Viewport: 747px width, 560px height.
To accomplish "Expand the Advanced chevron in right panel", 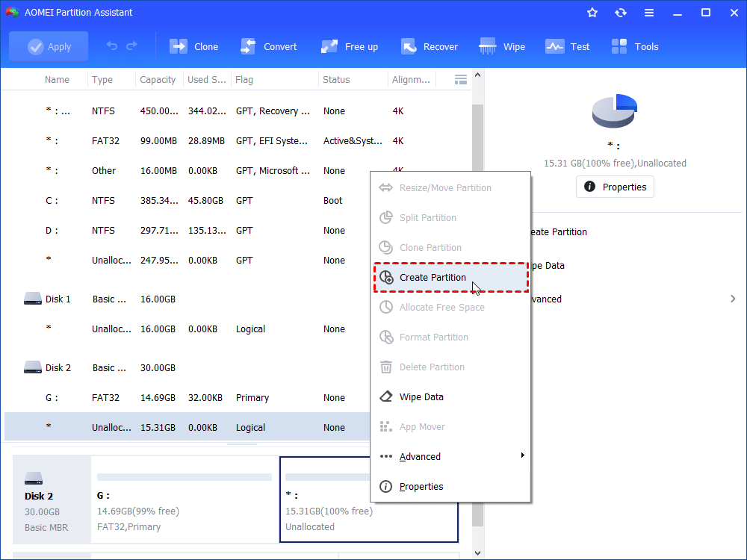I will click(733, 299).
